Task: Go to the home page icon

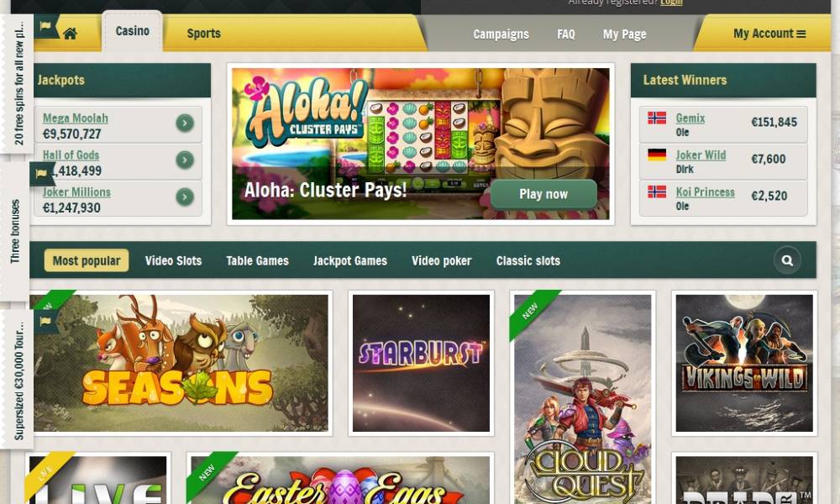Action: [71, 34]
